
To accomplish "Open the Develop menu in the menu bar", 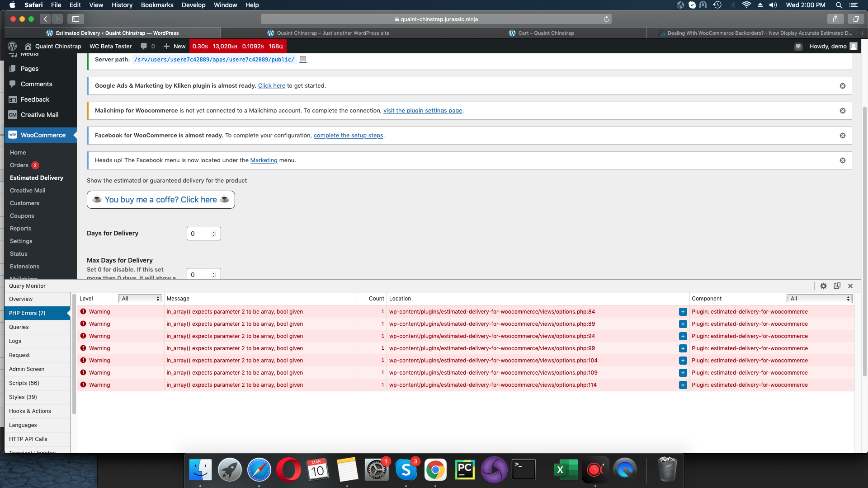I will point(193,5).
